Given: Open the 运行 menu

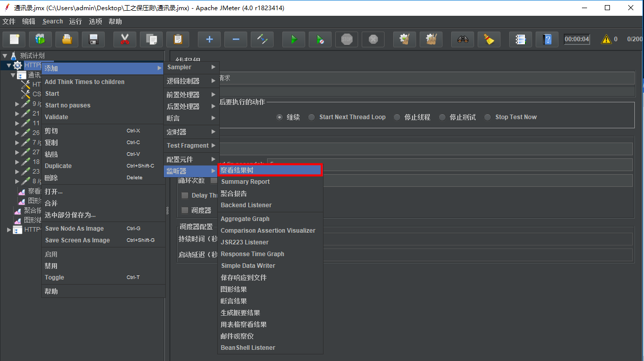Looking at the screenshot, I should (x=76, y=21).
